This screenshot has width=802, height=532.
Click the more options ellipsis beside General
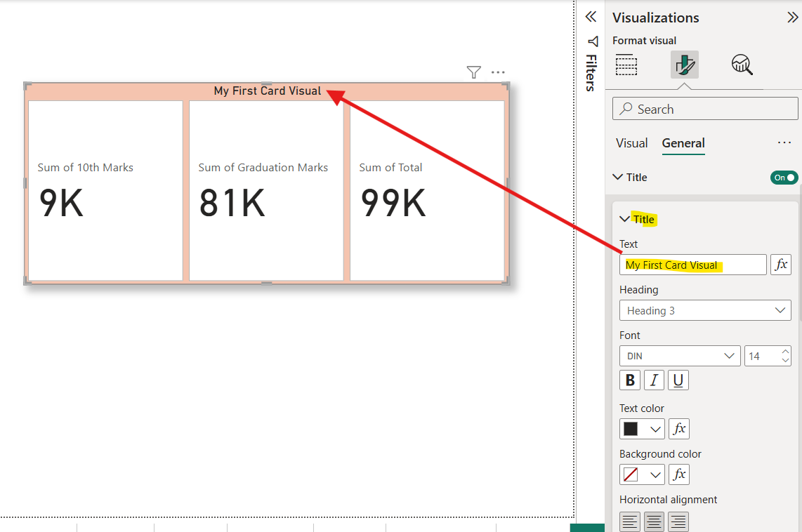point(784,142)
